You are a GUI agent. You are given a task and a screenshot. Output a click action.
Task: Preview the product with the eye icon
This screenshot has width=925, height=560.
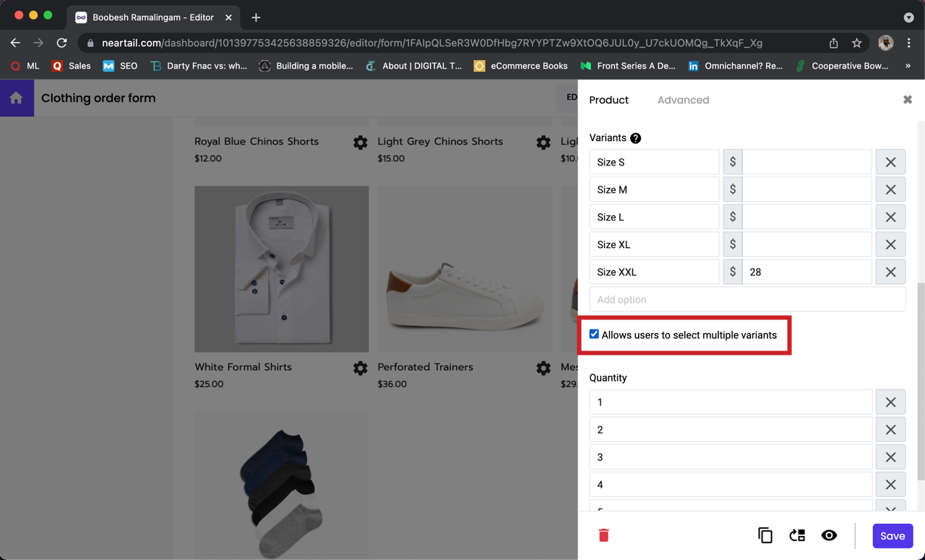(x=829, y=535)
